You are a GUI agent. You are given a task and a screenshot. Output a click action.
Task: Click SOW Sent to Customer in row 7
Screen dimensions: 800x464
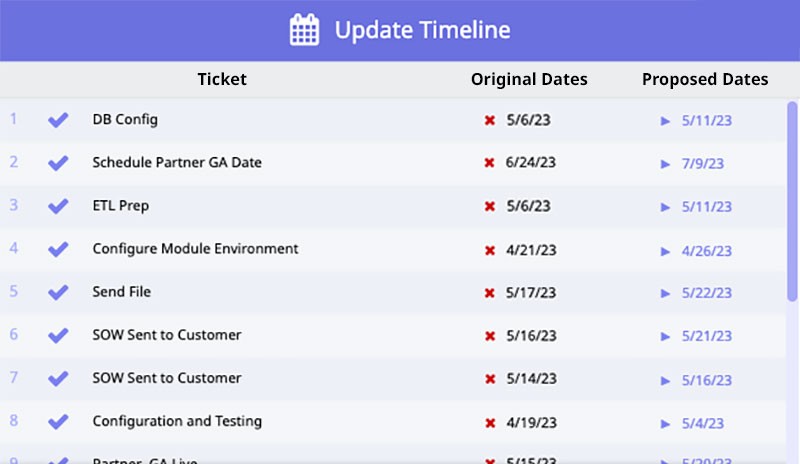(x=167, y=378)
